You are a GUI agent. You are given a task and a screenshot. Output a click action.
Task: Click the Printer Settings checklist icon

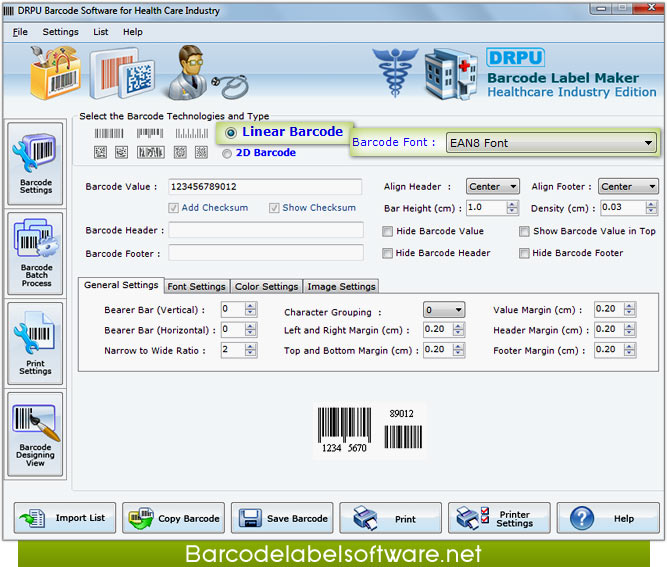click(x=473, y=518)
